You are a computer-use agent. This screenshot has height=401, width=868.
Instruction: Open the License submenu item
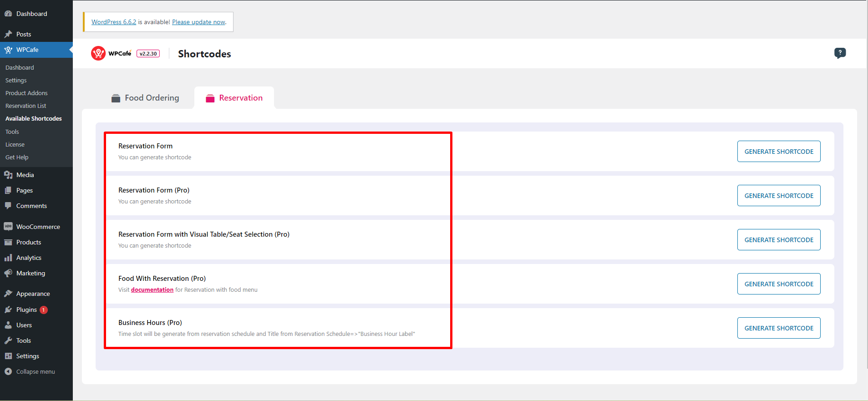point(15,144)
